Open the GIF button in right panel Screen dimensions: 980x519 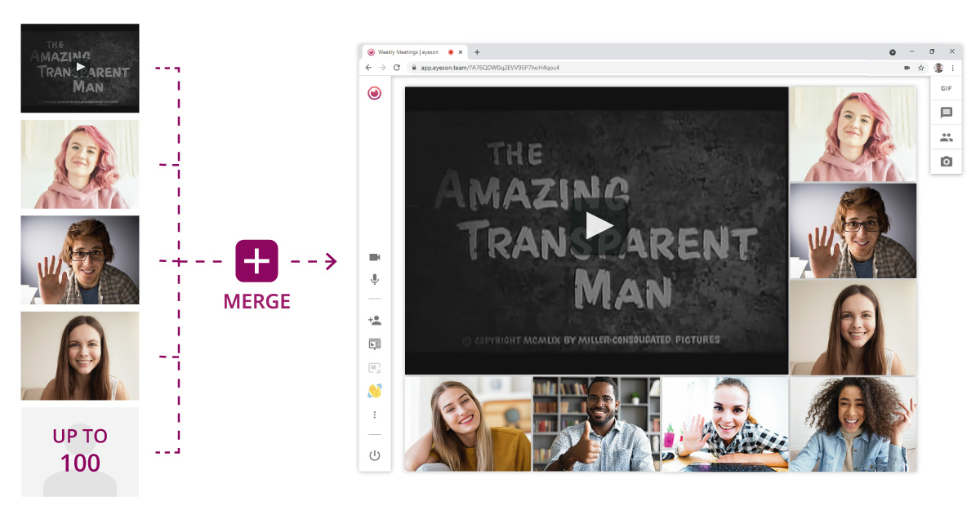click(947, 88)
